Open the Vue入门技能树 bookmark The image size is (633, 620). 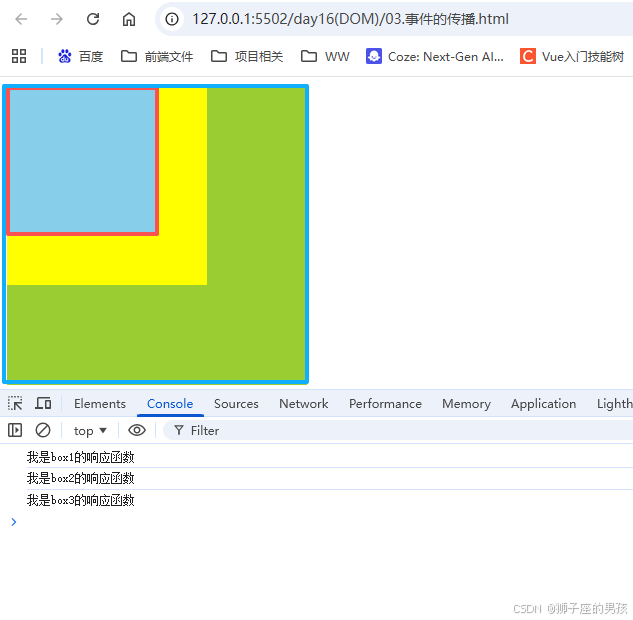tap(572, 56)
